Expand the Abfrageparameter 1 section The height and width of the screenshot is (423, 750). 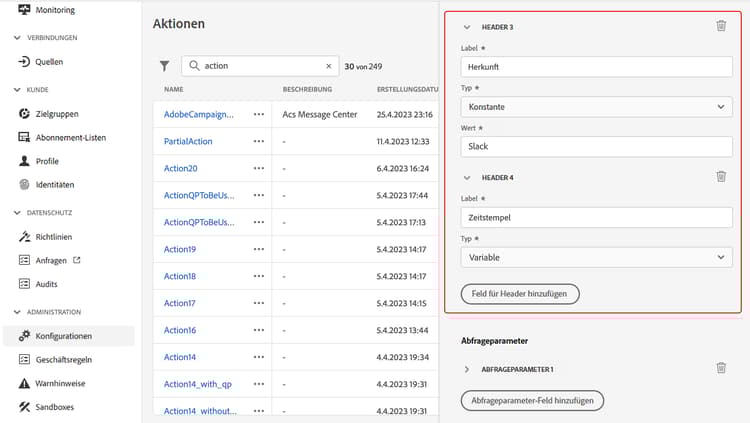[467, 369]
